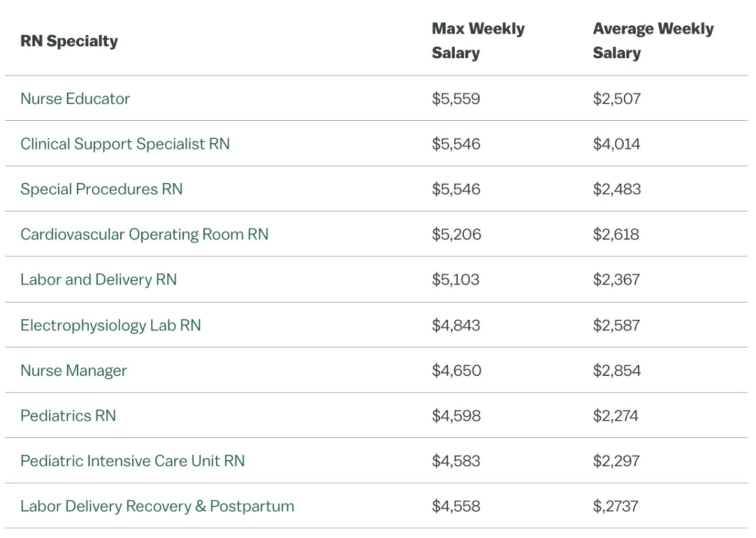Open Special Procedures RN specialty link
This screenshot has width=756, height=538.
pyautogui.click(x=101, y=189)
